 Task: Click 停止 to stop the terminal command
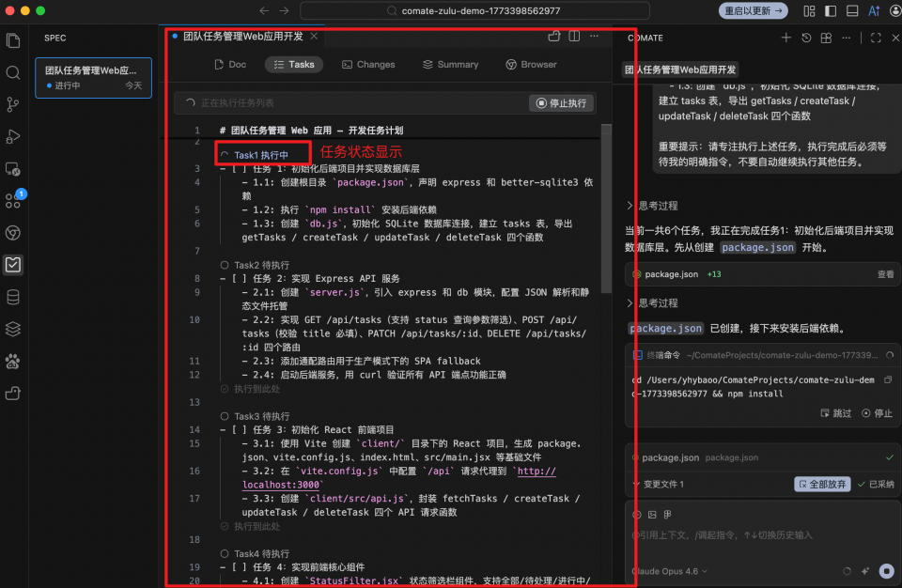(878, 413)
